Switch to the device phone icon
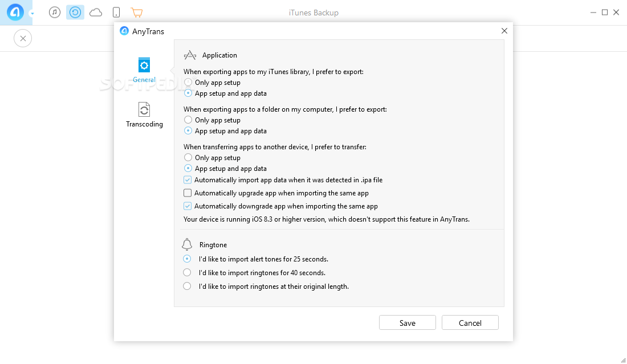The image size is (627, 364). tap(116, 13)
